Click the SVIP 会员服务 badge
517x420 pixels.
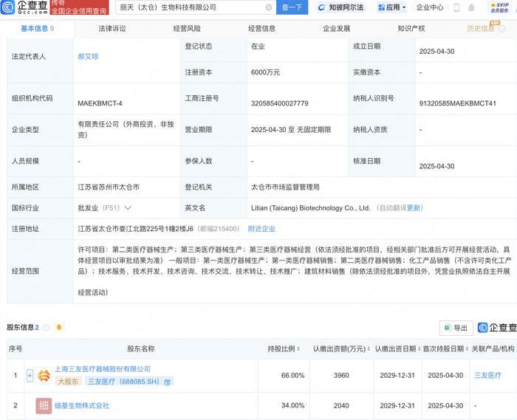point(499,7)
